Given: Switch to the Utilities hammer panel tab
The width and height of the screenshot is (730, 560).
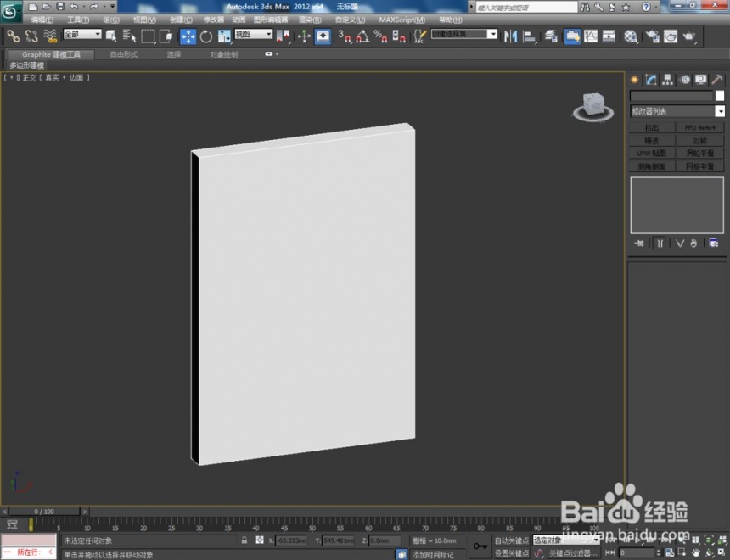Looking at the screenshot, I should point(717,80).
